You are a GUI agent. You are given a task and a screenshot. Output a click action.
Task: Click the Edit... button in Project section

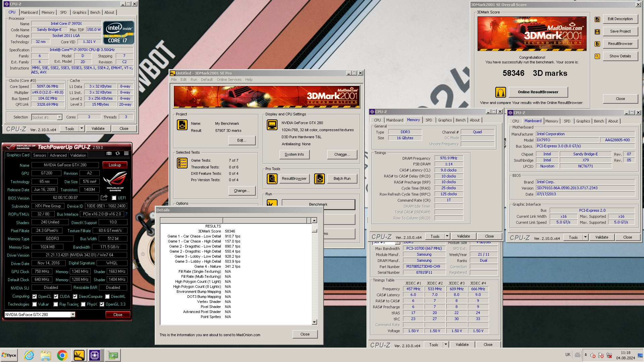(x=242, y=141)
